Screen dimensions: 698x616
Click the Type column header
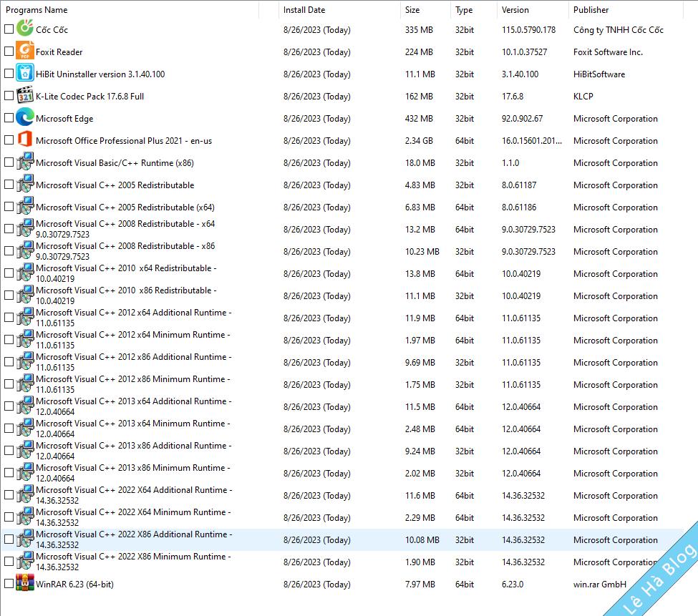pyautogui.click(x=464, y=10)
